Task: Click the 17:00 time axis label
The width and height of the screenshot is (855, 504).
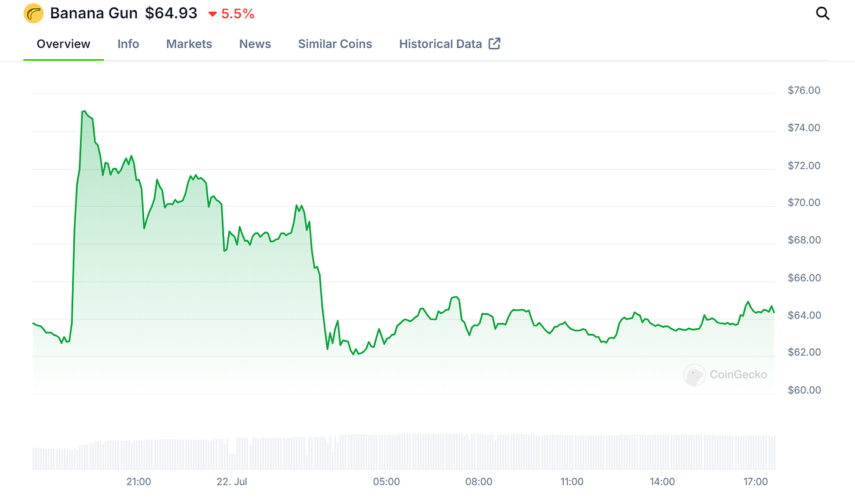Action: click(755, 481)
